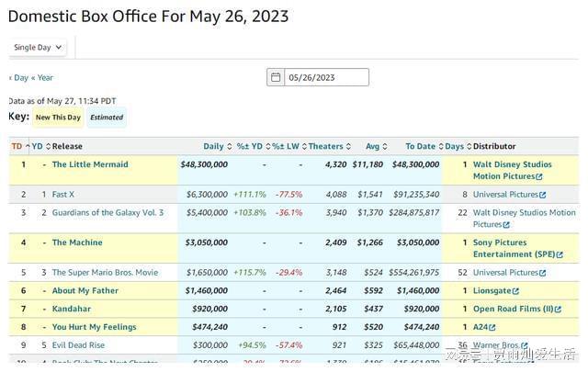Sort table by Theaters column
This screenshot has width=588, height=372.
pyautogui.click(x=330, y=146)
